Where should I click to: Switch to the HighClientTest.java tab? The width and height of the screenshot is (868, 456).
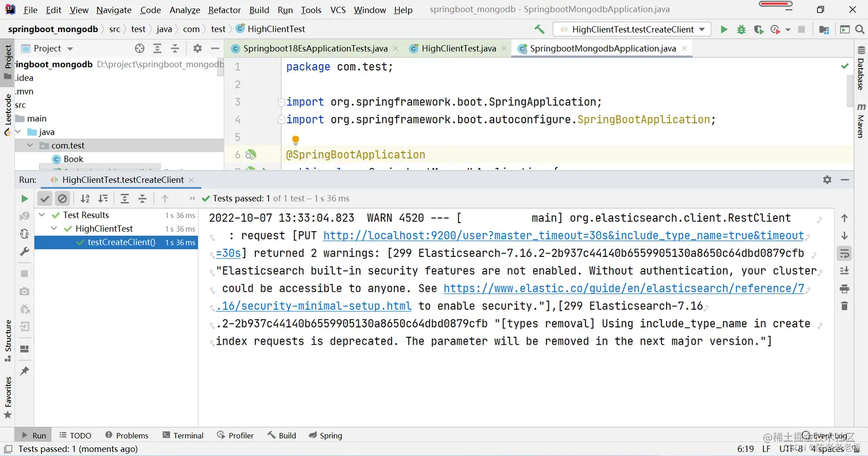coord(458,49)
